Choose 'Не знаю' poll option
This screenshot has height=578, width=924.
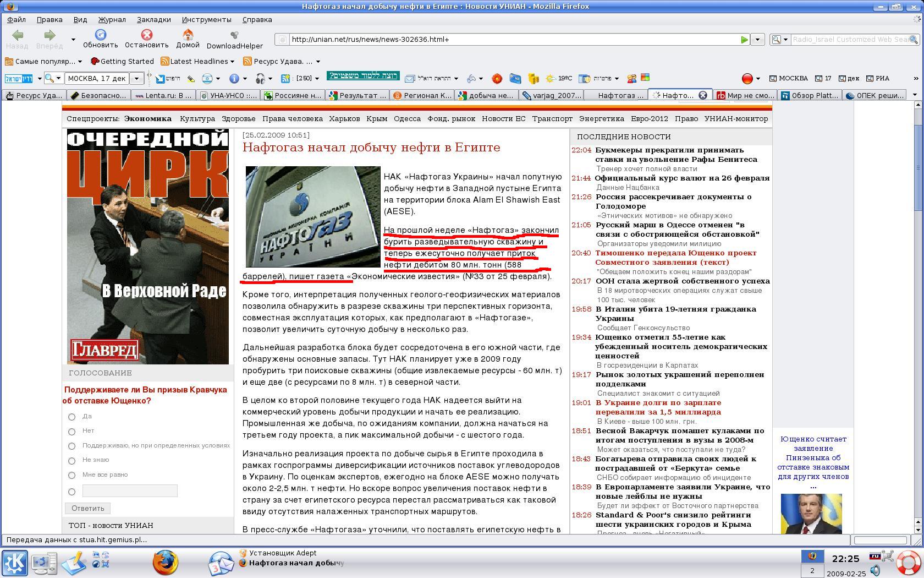click(x=71, y=461)
